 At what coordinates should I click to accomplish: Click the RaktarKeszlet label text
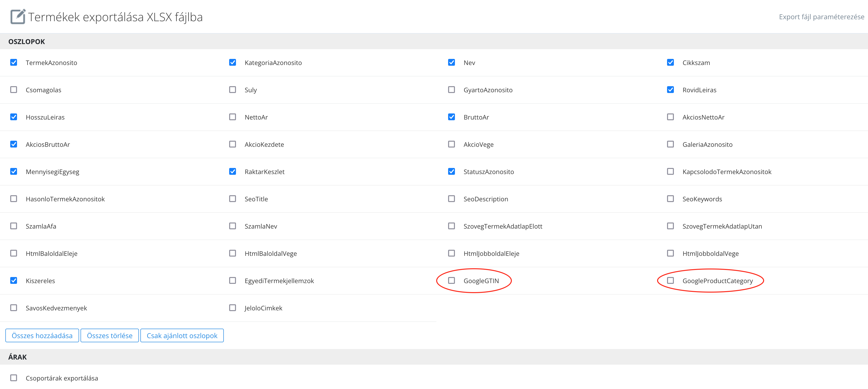264,172
